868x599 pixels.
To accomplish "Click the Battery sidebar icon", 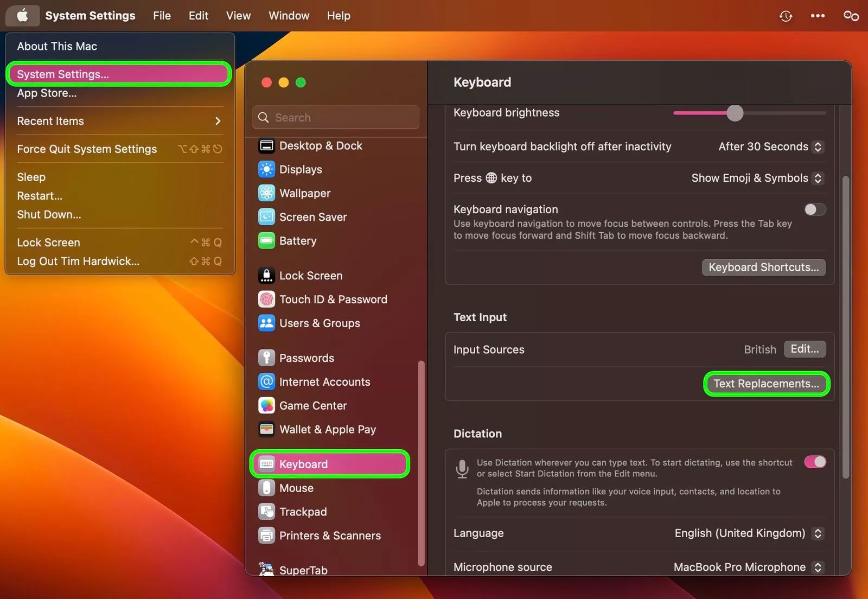I will click(266, 241).
